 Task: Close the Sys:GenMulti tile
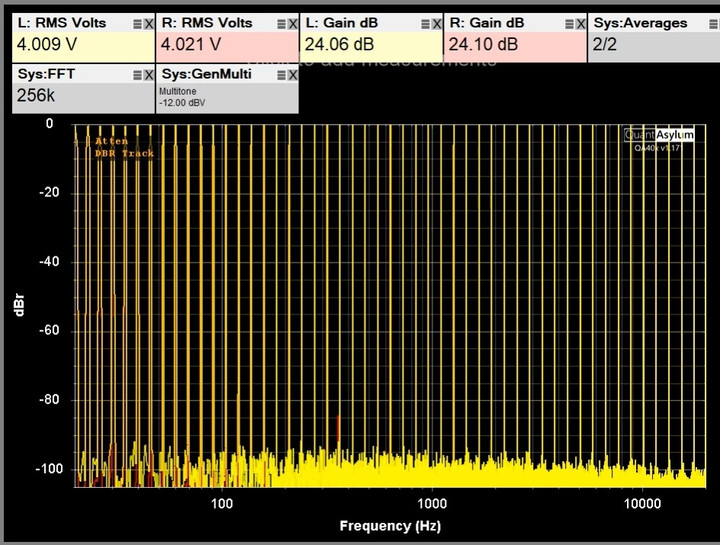pos(293,75)
